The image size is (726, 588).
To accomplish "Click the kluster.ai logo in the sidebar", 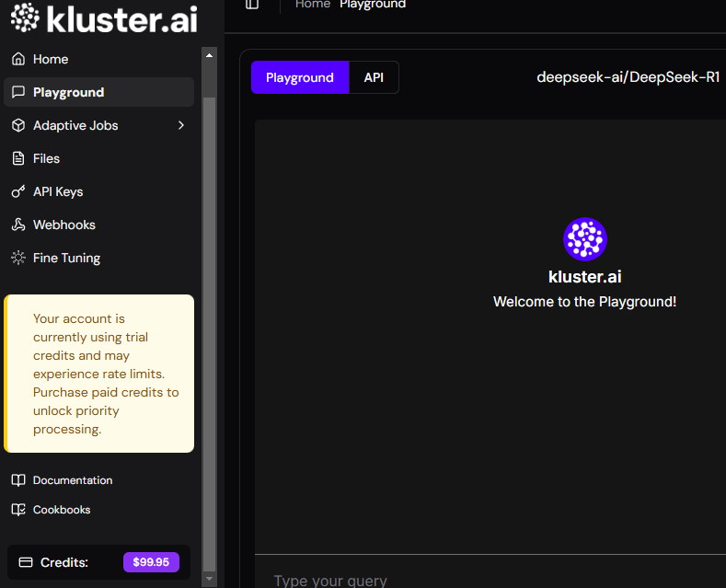I will (x=104, y=18).
